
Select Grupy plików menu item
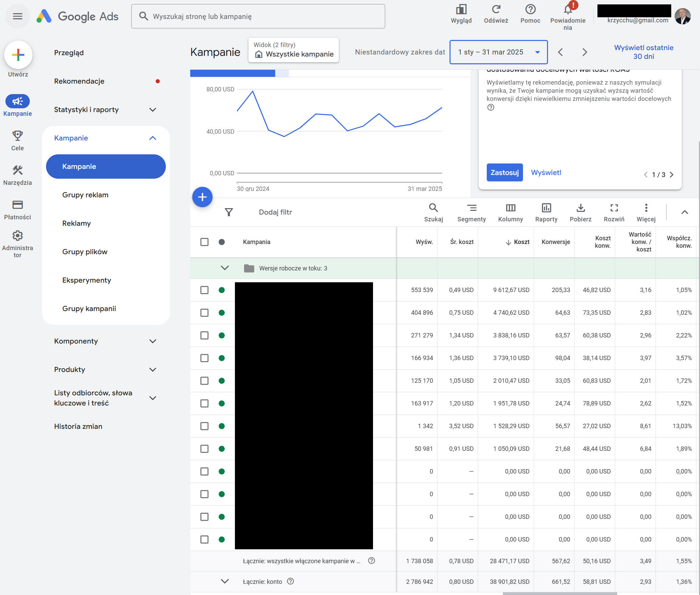point(85,252)
